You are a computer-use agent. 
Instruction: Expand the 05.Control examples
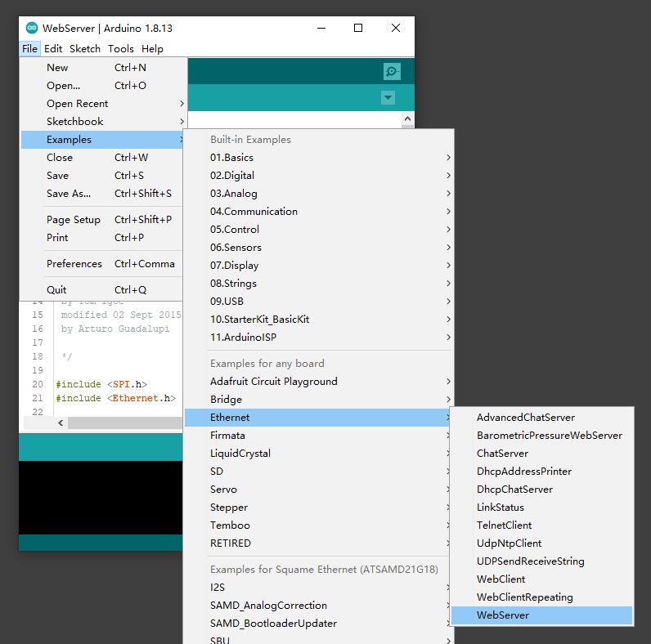(318, 230)
